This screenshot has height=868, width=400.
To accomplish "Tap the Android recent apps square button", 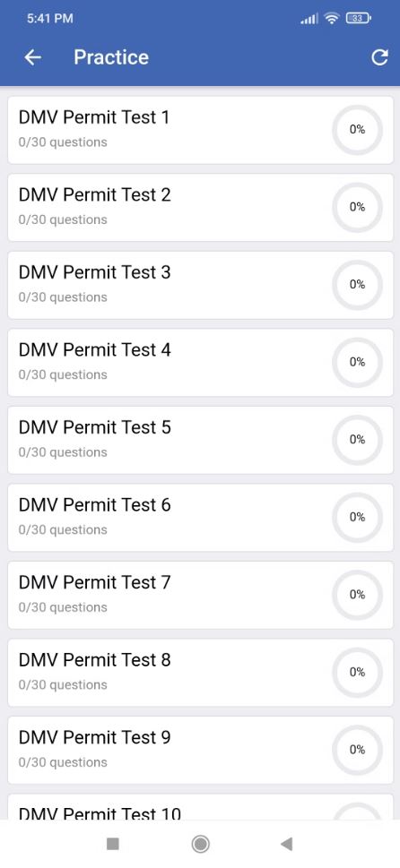I will pyautogui.click(x=112, y=844).
